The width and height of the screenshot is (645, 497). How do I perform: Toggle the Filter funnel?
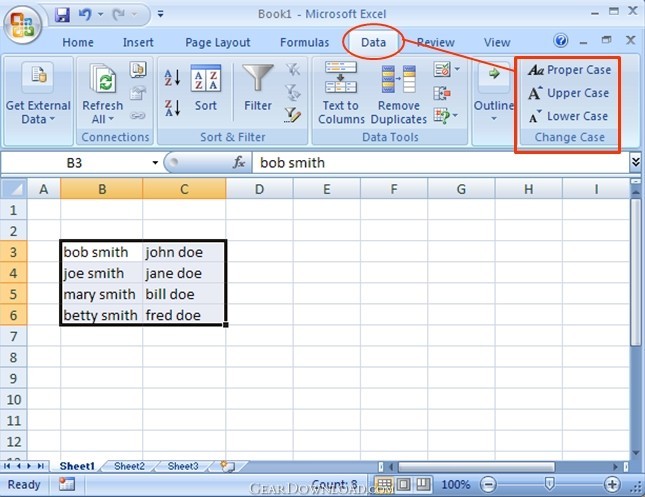tap(258, 88)
